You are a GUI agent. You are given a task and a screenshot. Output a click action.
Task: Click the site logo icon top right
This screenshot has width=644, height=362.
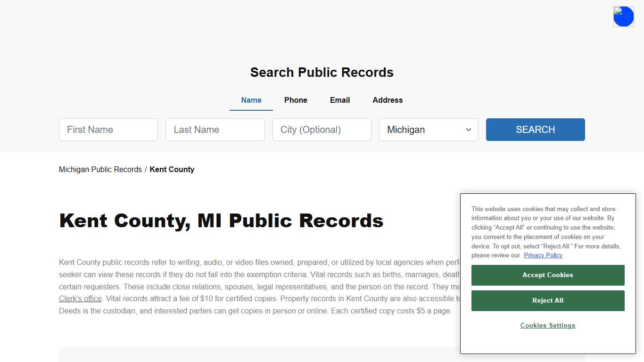pos(623,16)
